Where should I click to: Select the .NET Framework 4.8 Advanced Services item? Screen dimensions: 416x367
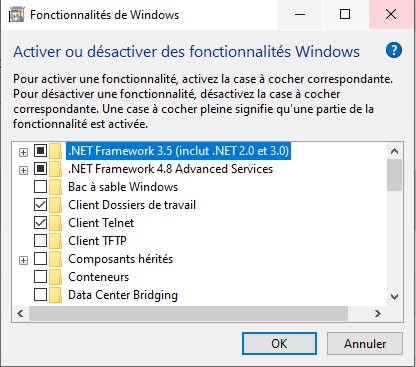coord(170,169)
